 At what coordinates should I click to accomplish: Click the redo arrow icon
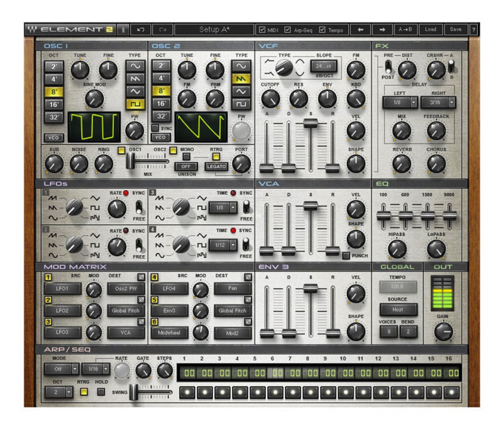pos(163,29)
